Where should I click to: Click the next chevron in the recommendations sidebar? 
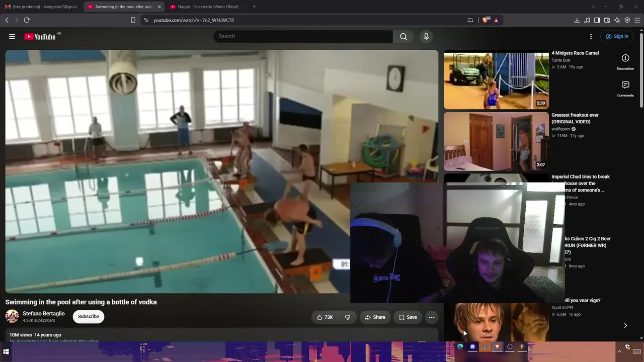(625, 325)
